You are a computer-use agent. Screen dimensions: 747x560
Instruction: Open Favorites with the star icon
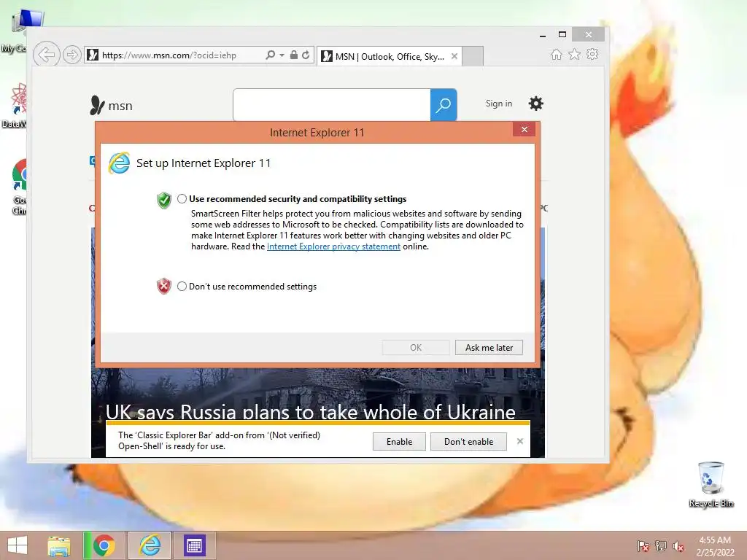pyautogui.click(x=575, y=54)
